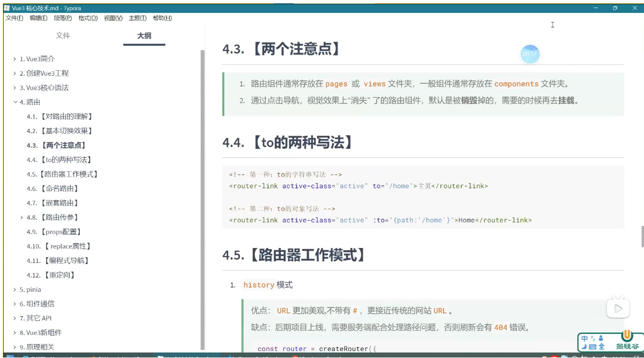This screenshot has width=644, height=358.
Task: Jump to 4.2.【基本切换效果】 in outline
Action: point(60,131)
